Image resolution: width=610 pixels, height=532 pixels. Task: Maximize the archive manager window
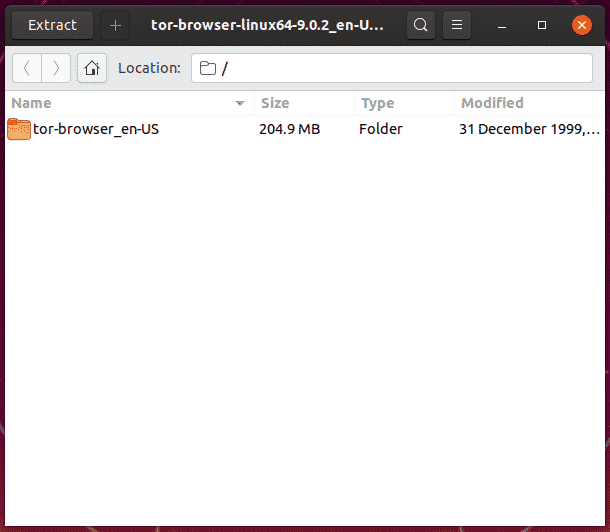[542, 25]
